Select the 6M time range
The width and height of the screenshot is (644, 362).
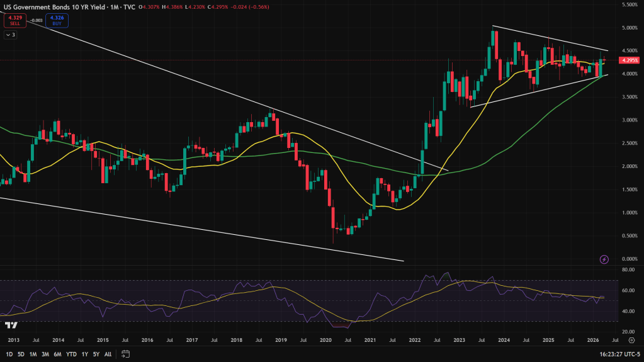[58, 354]
